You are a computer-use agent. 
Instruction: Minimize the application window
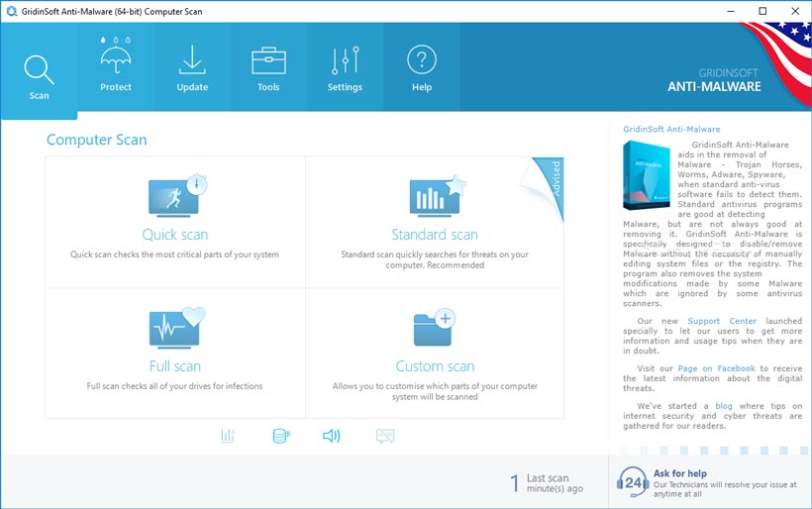[x=731, y=11]
